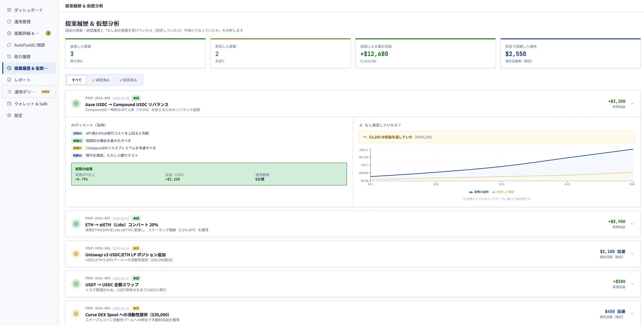
Task: Open 運用ポリシー menu marked 未設定
Action: (29, 92)
